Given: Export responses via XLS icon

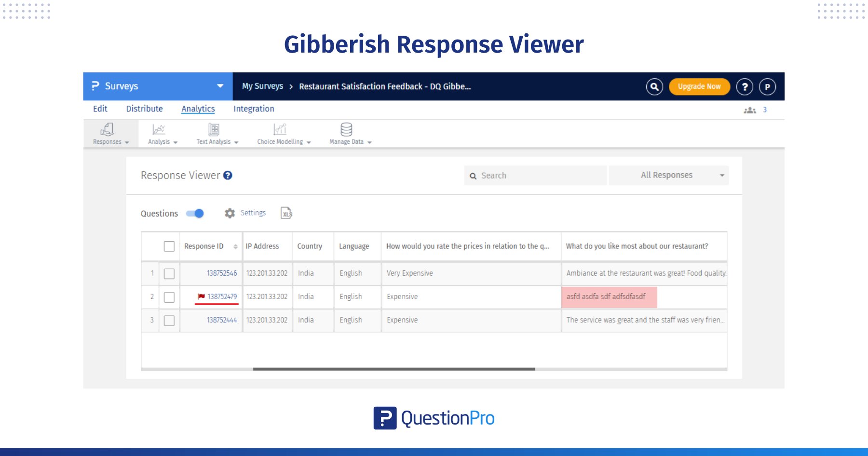Looking at the screenshot, I should pyautogui.click(x=286, y=213).
